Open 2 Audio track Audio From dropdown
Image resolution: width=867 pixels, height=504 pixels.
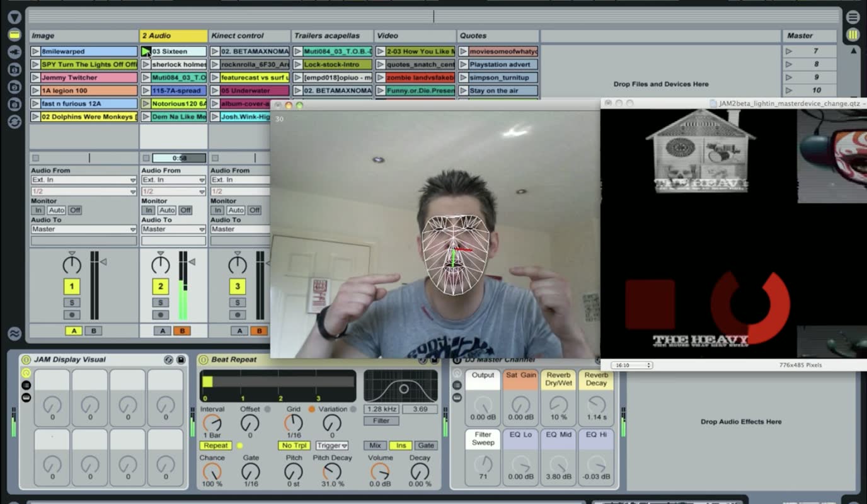pos(174,180)
